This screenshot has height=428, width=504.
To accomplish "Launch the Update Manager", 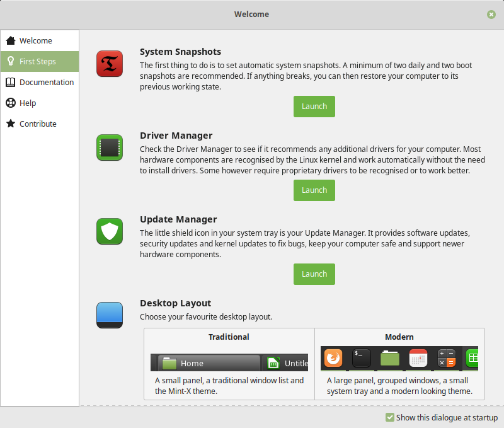I will click(314, 274).
